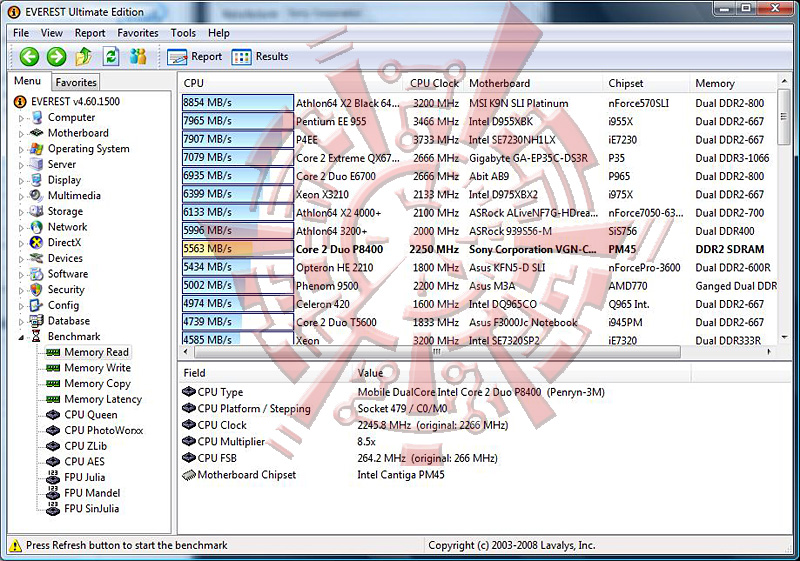
Task: Select the EVEREST v4.60.1500 root node
Action: pos(75,101)
